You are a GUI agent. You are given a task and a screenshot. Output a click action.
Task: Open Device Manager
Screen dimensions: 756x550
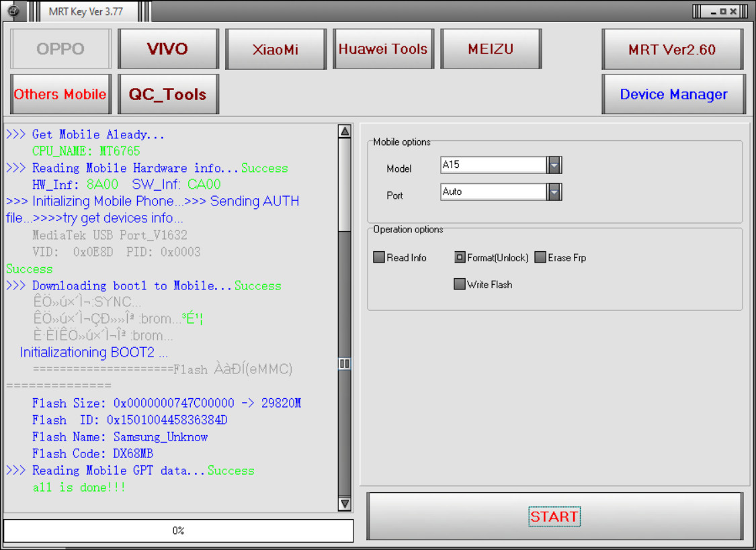673,94
